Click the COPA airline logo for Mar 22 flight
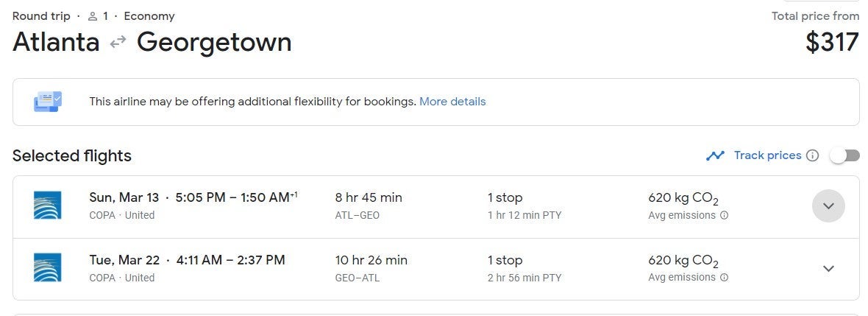868x316 pixels. (47, 267)
